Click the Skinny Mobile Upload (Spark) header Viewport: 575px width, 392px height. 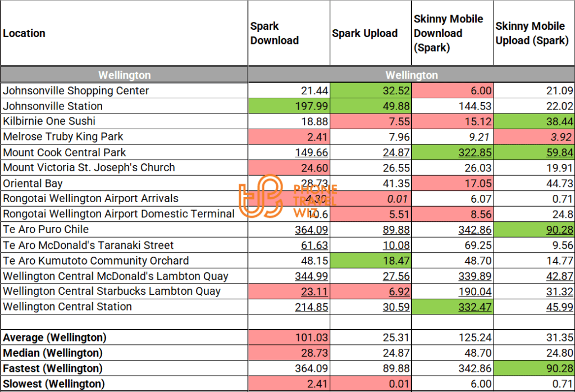531,33
